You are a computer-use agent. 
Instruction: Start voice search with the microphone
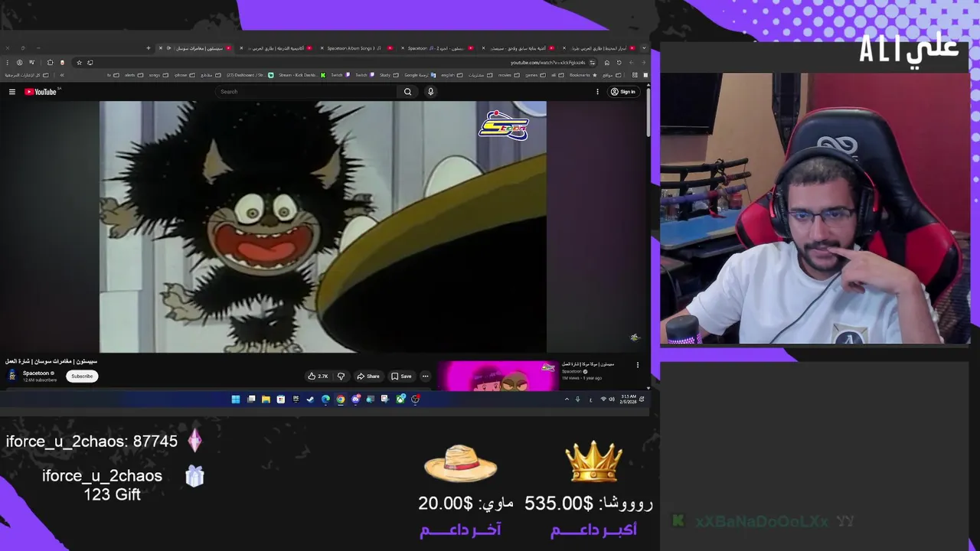click(x=430, y=92)
